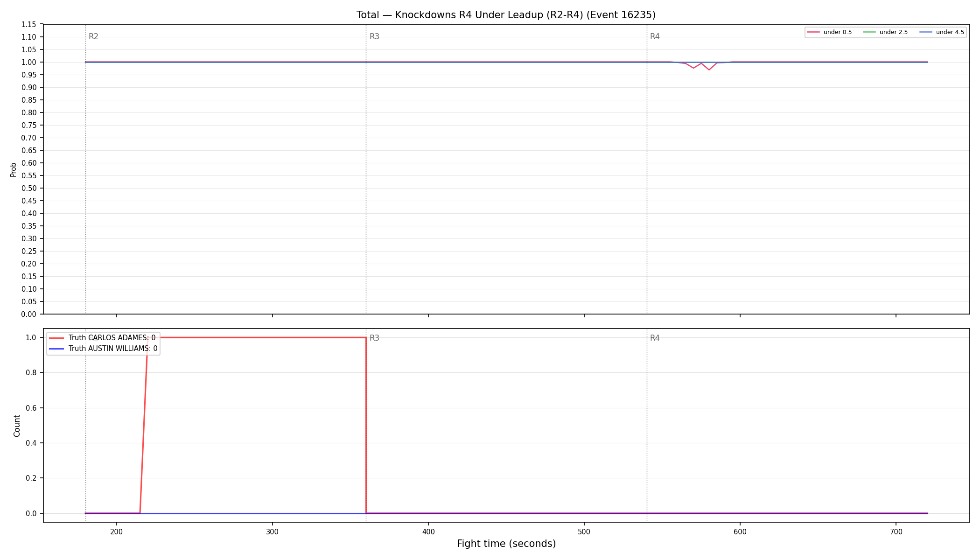Select the 'Truth CARLOS ADAMES: 0' legend entry
The width and height of the screenshot is (980, 560).
pos(112,338)
